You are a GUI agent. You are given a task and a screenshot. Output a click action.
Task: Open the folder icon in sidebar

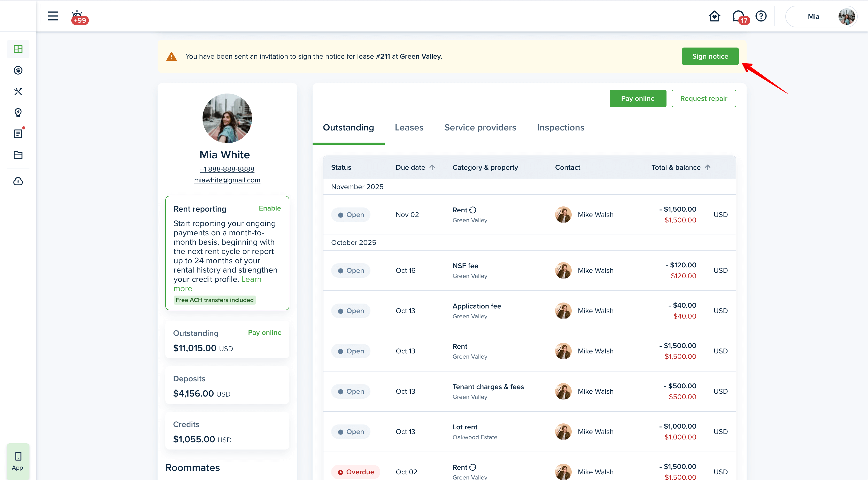18,155
